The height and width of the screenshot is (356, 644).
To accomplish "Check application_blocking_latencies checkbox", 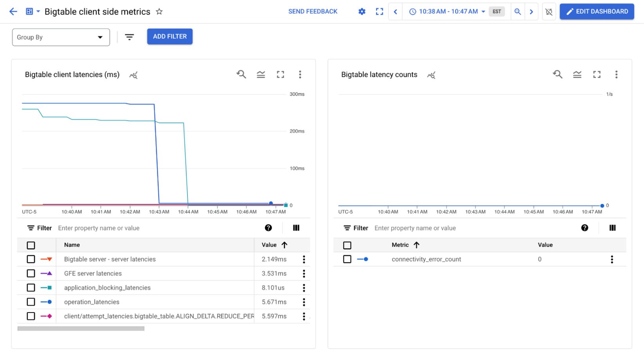I will 31,288.
